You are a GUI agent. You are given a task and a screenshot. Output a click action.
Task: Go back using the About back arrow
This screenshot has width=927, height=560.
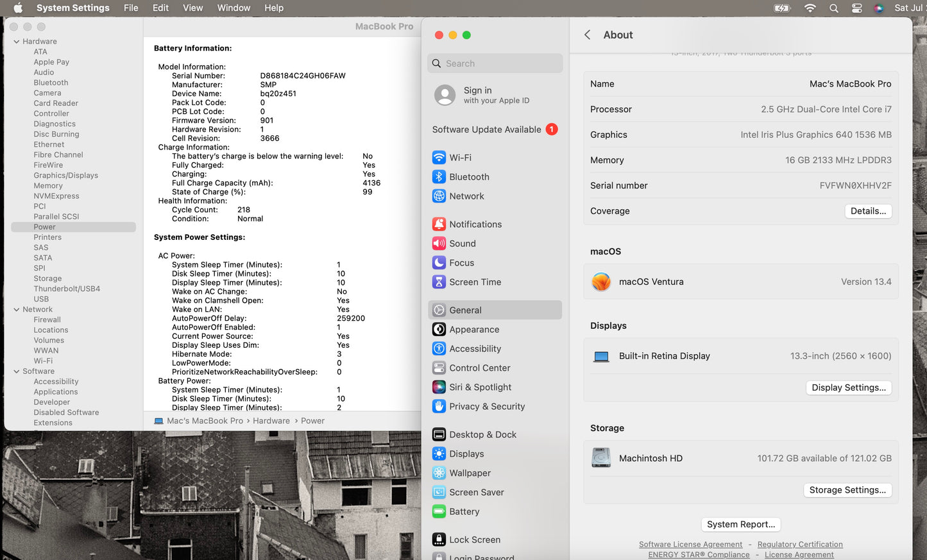587,35
